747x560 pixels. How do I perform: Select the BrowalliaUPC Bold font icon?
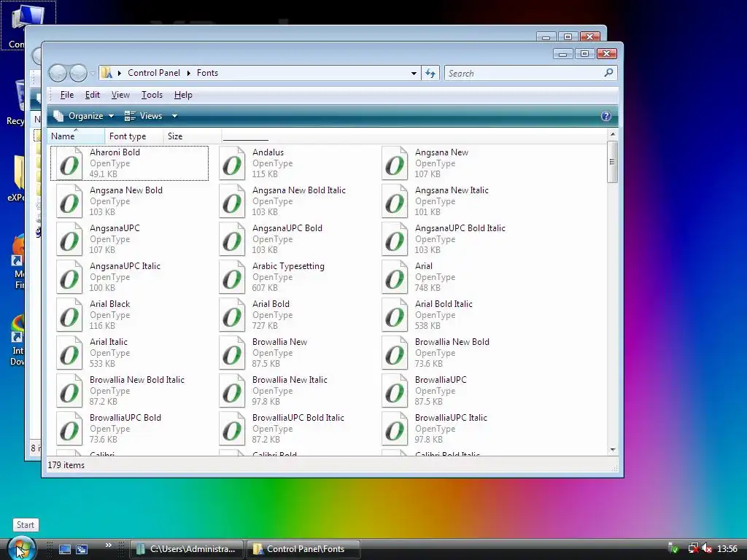pyautogui.click(x=69, y=429)
